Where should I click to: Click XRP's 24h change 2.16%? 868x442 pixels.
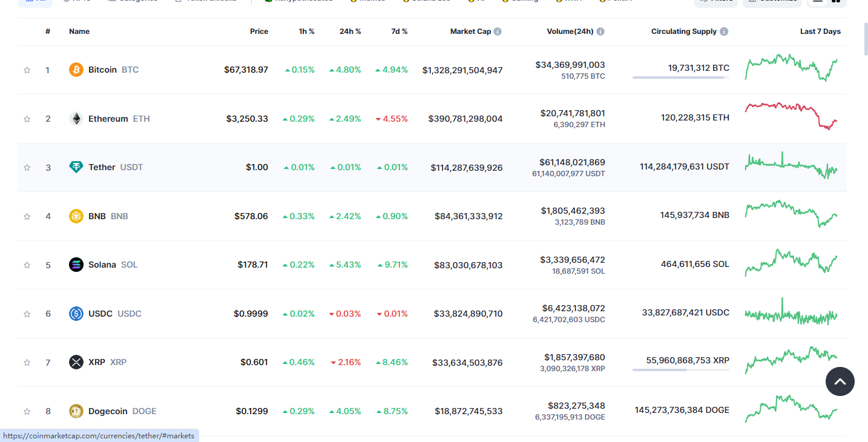point(346,362)
